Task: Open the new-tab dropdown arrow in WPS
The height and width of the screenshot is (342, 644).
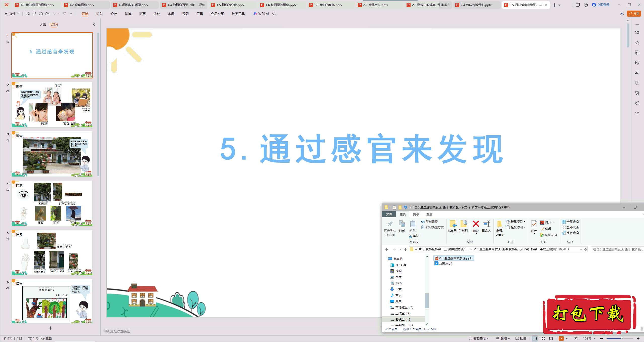Action: tap(559, 5)
